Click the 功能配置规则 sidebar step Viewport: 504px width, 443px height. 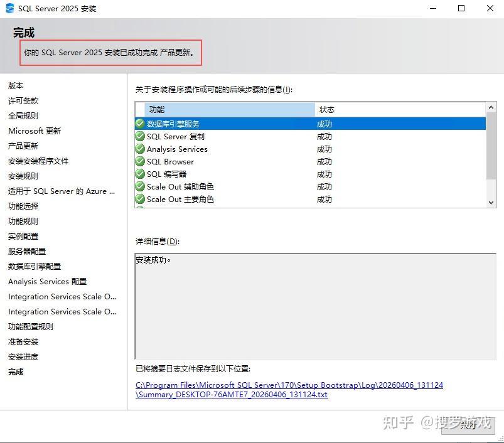click(31, 327)
